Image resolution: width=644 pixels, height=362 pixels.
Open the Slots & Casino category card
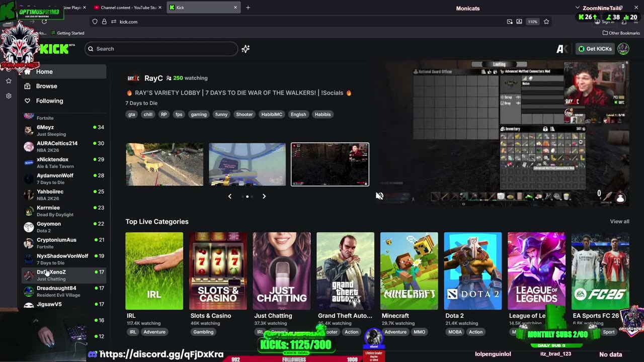[218, 271]
